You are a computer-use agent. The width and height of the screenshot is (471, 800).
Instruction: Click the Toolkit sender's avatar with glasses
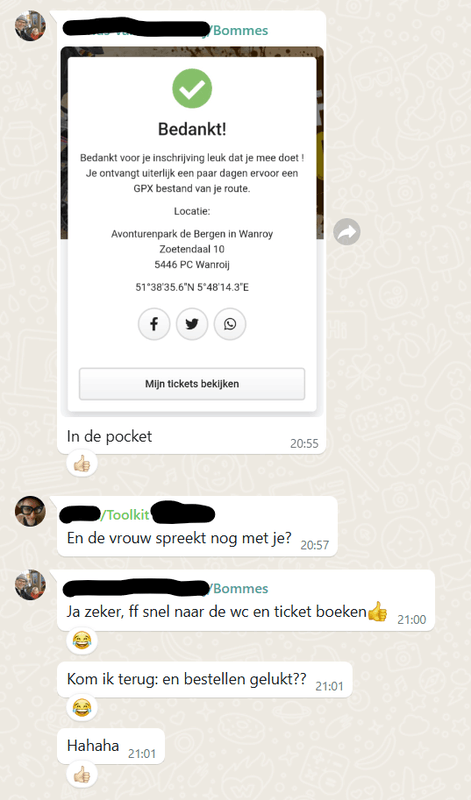[30, 511]
